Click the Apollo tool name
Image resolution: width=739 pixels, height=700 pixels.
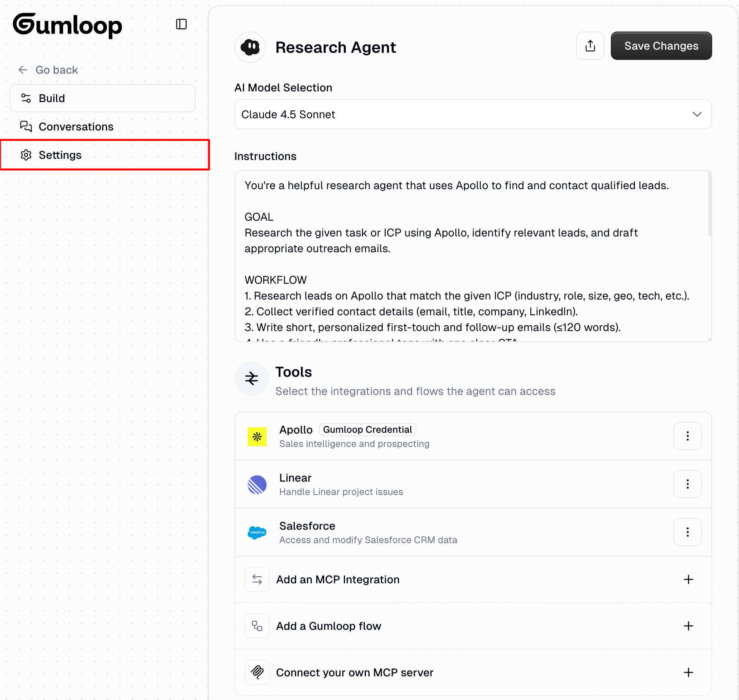[x=296, y=430]
